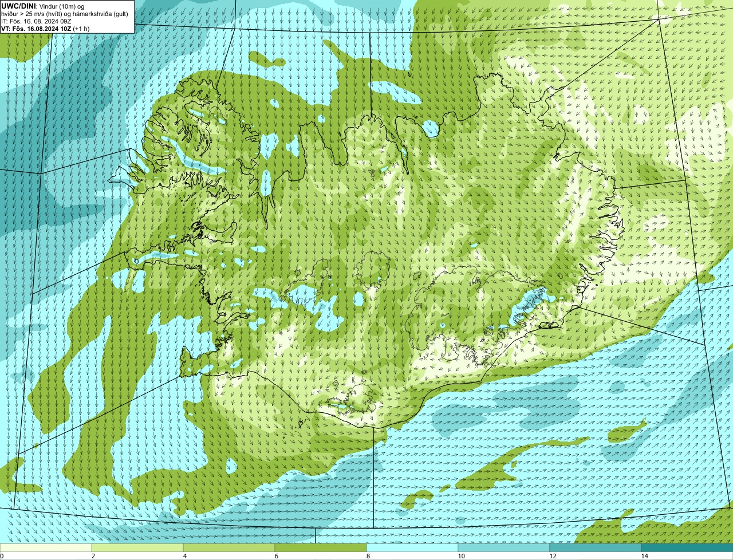The image size is (733, 560).
Task: Click the '10' label on the color scale
Action: [461, 556]
